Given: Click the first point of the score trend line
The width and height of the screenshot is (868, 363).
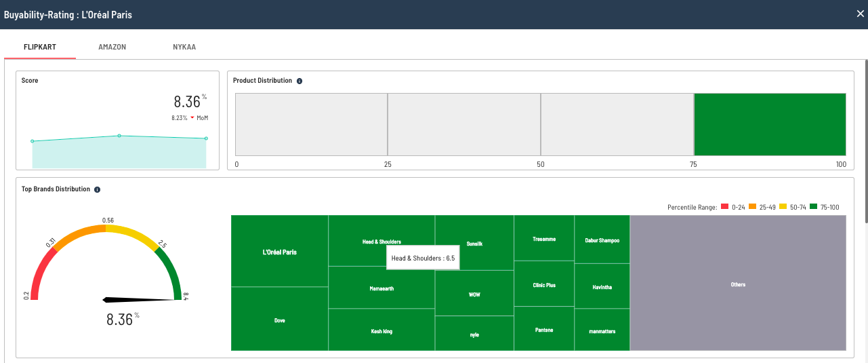Looking at the screenshot, I should pos(33,141).
